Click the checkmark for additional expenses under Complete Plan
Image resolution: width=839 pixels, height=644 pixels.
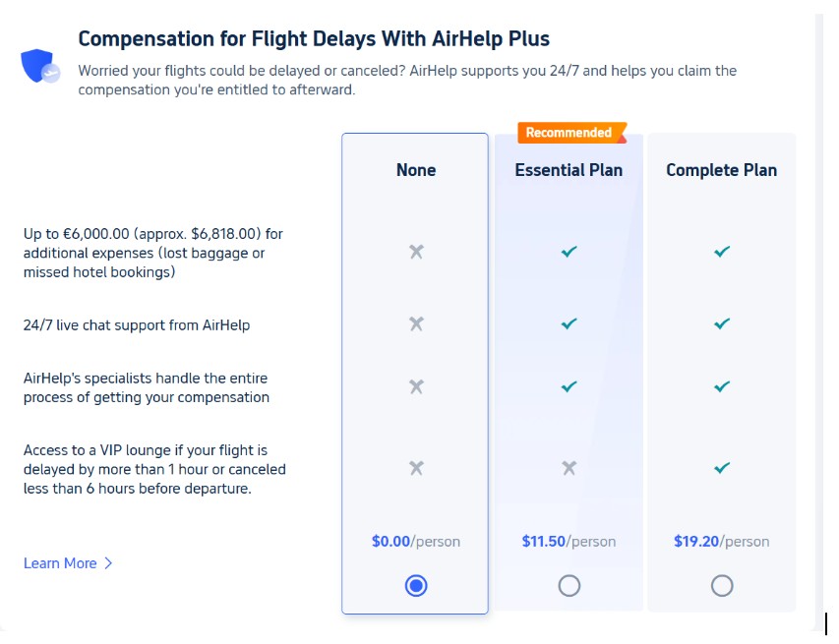click(721, 252)
